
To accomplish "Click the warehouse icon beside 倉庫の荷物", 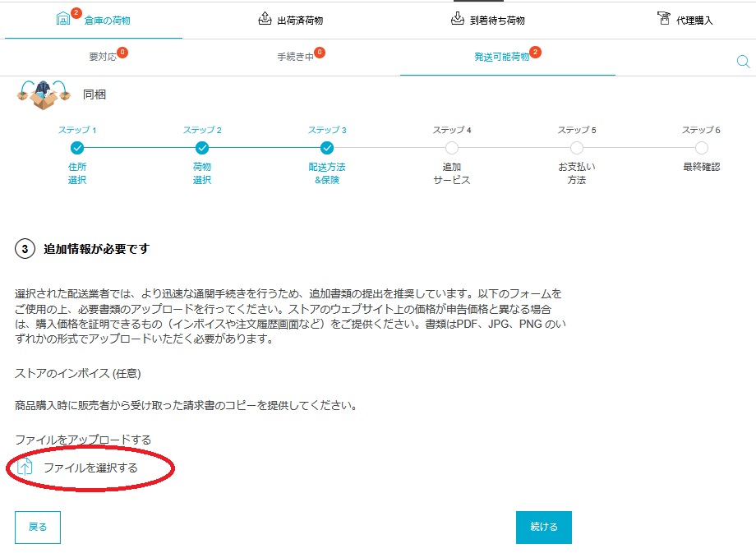I will pyautogui.click(x=64, y=19).
